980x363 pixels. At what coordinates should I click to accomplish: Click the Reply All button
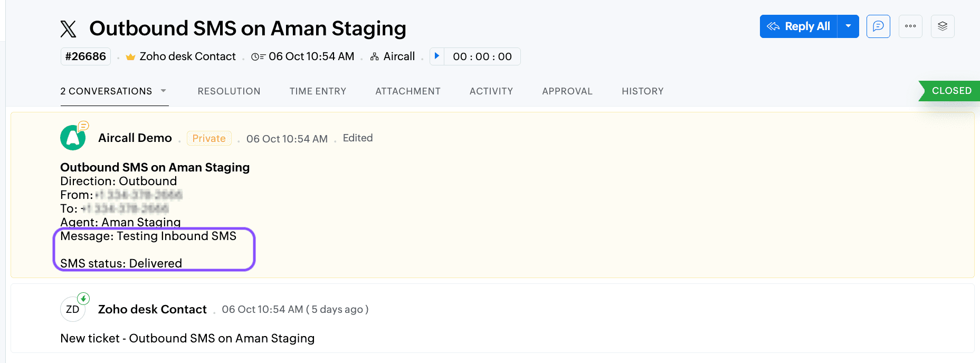798,26
